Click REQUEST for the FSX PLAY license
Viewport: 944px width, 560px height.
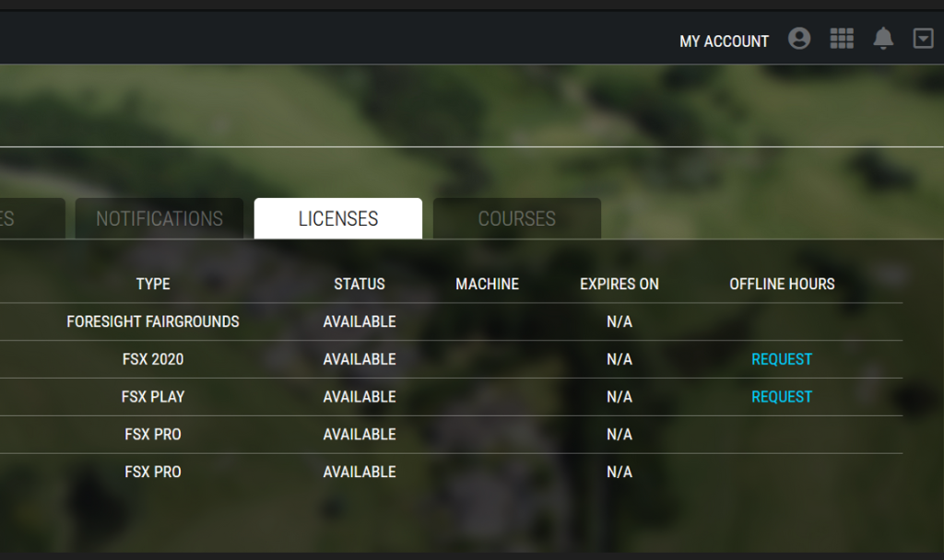pyautogui.click(x=782, y=397)
